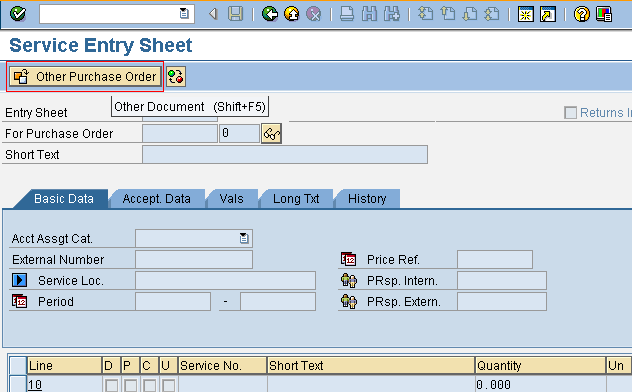Click the calendar icon beside Period
This screenshot has height=392, width=632.
click(19, 301)
